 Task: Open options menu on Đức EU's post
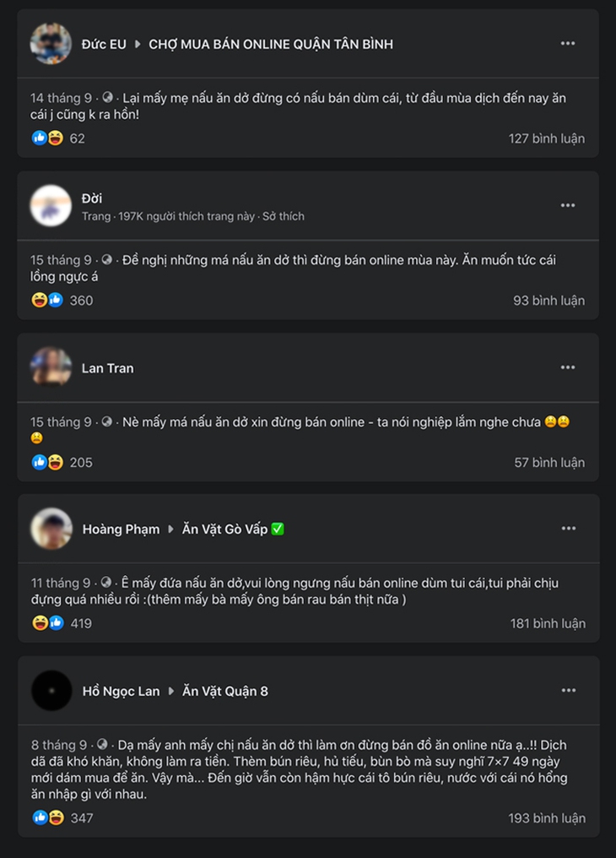click(x=568, y=44)
